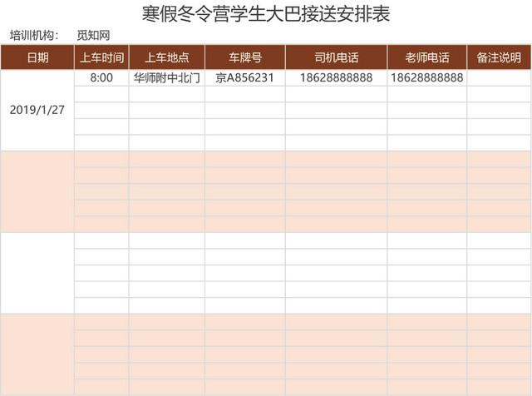Select the 备注说明 column header
Screen dimensions: 532x396
point(499,57)
